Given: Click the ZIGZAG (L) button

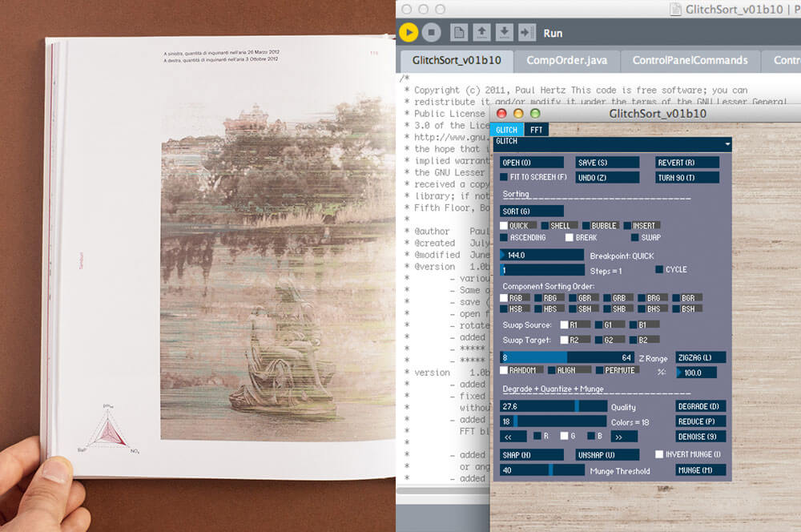Looking at the screenshot, I should point(700,357).
